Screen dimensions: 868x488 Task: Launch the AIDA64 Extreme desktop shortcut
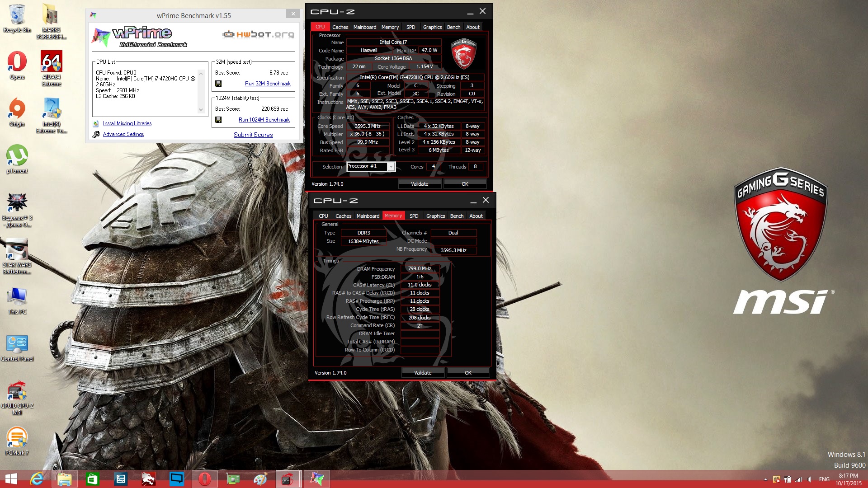51,69
